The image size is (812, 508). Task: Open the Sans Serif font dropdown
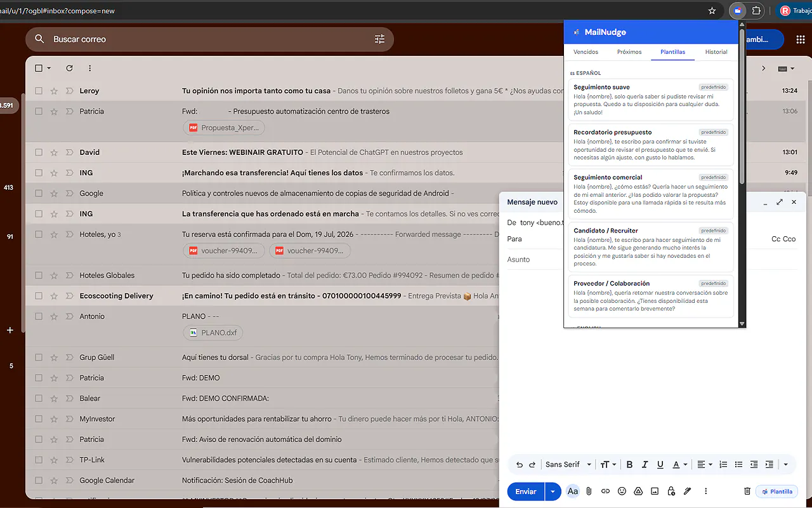pos(568,465)
